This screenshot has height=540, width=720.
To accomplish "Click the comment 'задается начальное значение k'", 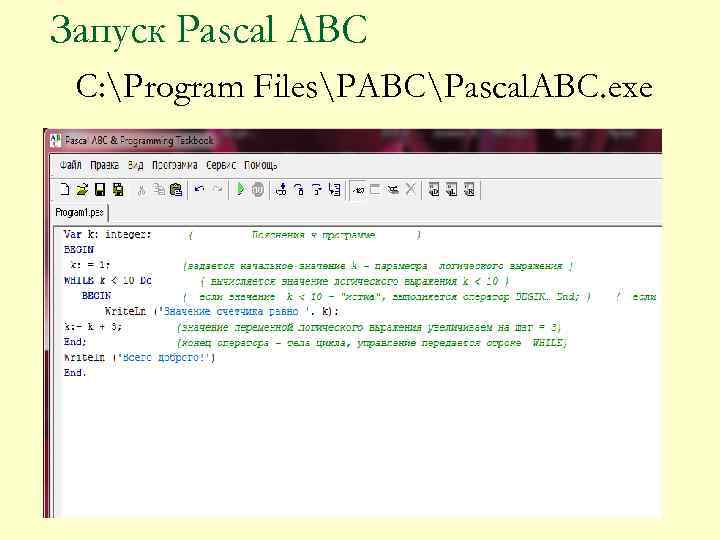I will (x=378, y=266).
